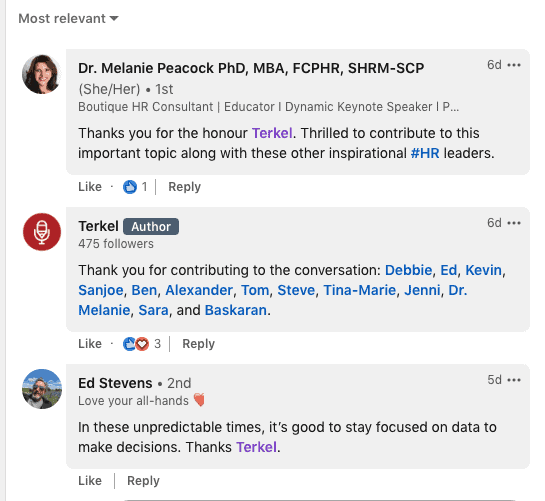The width and height of the screenshot is (545, 501).
Task: Open the #HR hashtag link
Action: tap(425, 153)
